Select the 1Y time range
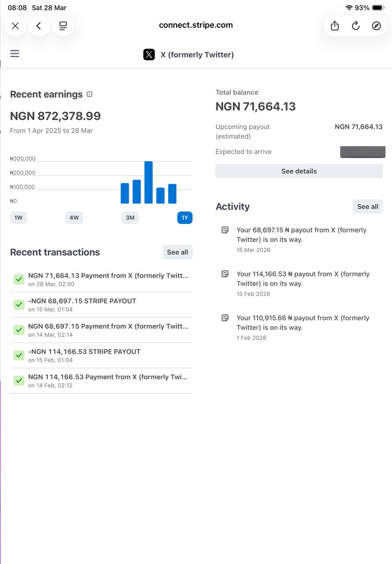 point(185,218)
